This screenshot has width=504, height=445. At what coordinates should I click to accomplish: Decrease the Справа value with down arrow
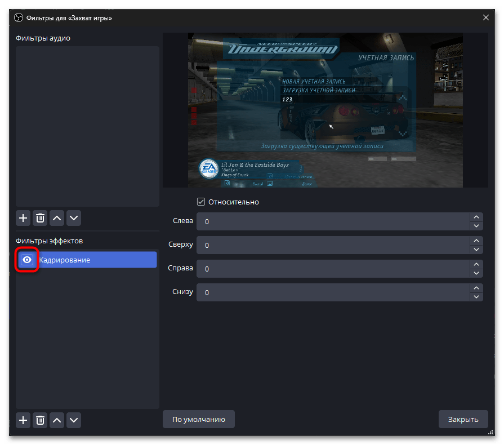pyautogui.click(x=476, y=273)
